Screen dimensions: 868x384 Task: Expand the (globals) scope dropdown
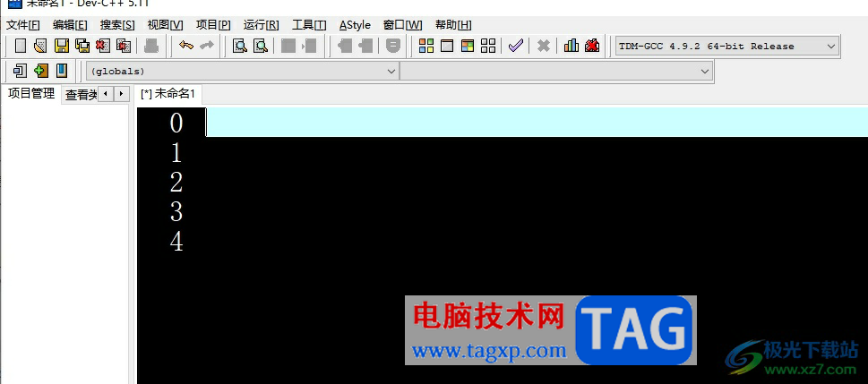click(242, 72)
